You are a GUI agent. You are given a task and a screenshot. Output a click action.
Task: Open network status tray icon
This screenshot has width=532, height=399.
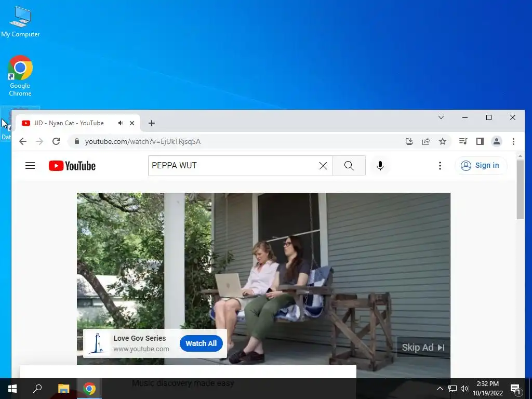453,389
